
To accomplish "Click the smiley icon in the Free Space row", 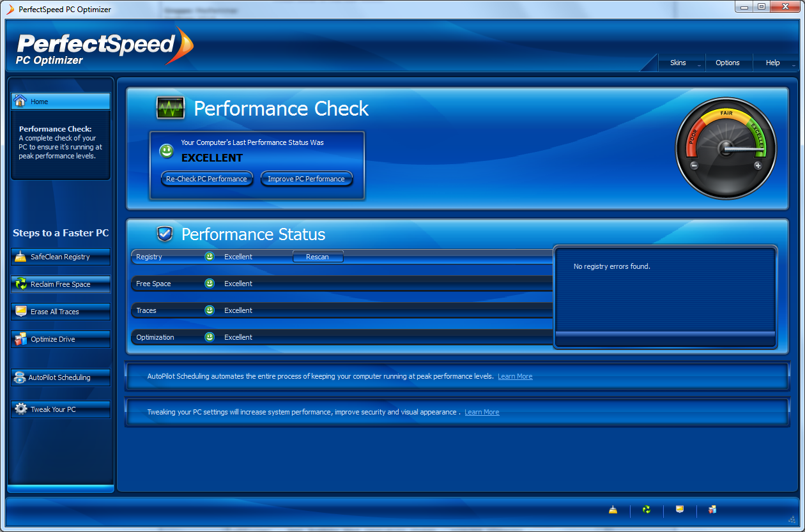I will (210, 283).
